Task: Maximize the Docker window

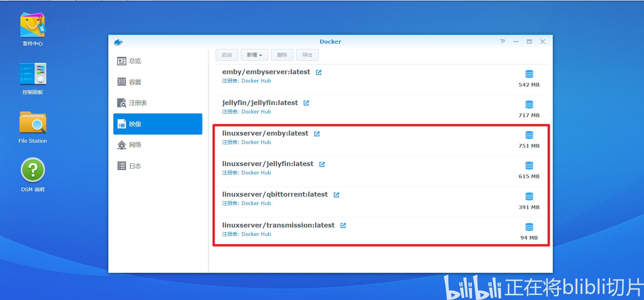Action: coord(529,42)
